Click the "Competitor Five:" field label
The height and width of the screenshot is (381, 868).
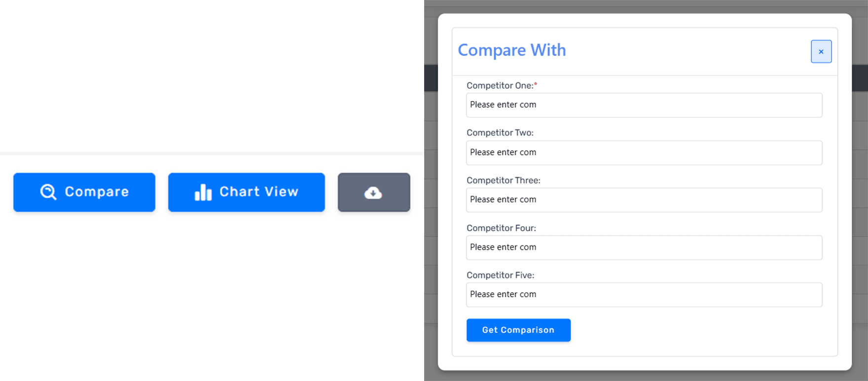pyautogui.click(x=500, y=276)
